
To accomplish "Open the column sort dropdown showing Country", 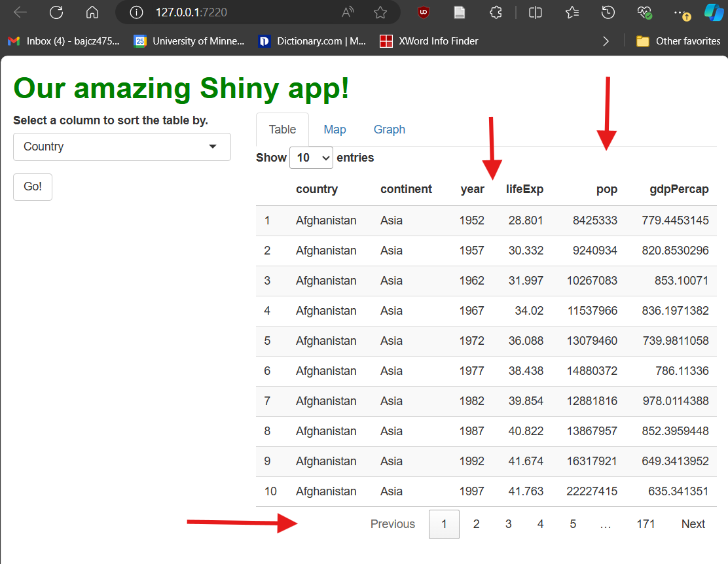I will [122, 147].
